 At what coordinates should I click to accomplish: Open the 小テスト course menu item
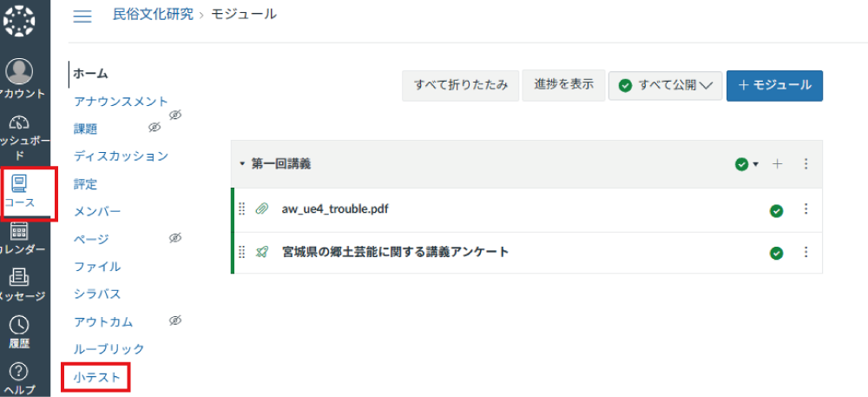95,377
